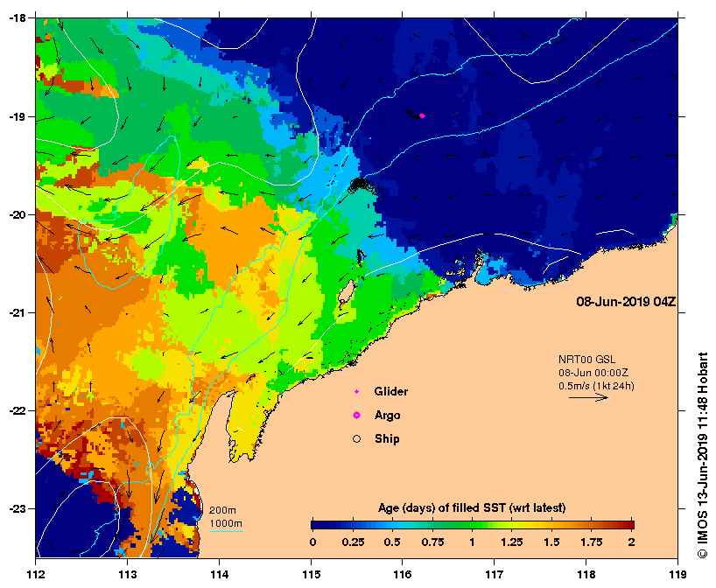Image resolution: width=716 pixels, height=588 pixels.
Task: Click the "Age (days) of filled SST" colorbar title
Action: click(472, 507)
